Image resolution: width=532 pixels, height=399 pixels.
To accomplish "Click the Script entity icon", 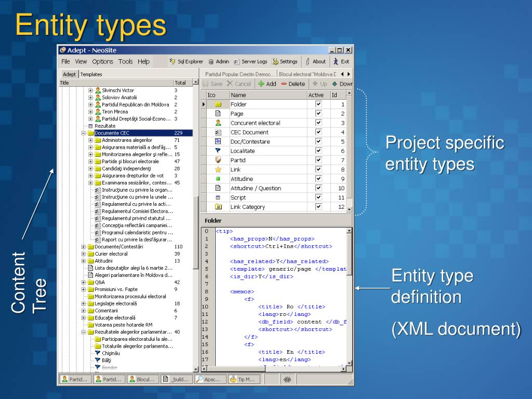I will [218, 197].
